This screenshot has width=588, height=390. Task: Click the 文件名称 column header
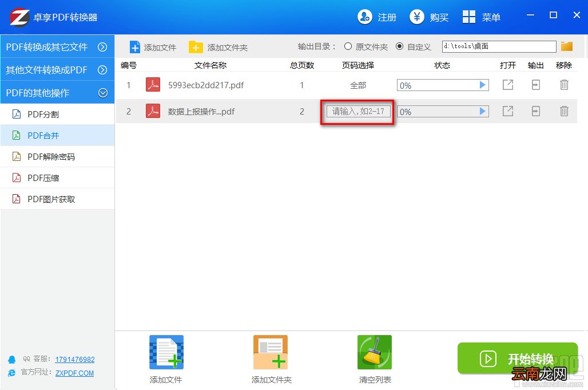point(210,65)
